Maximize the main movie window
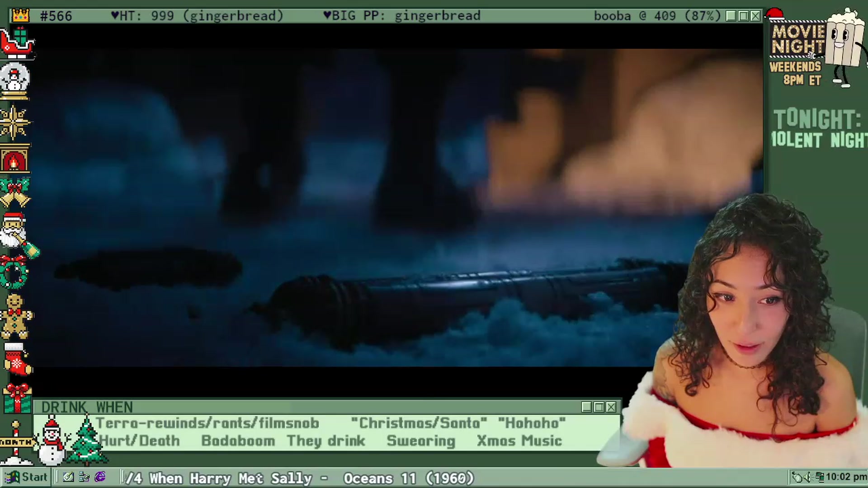This screenshot has width=868, height=488. click(x=743, y=16)
